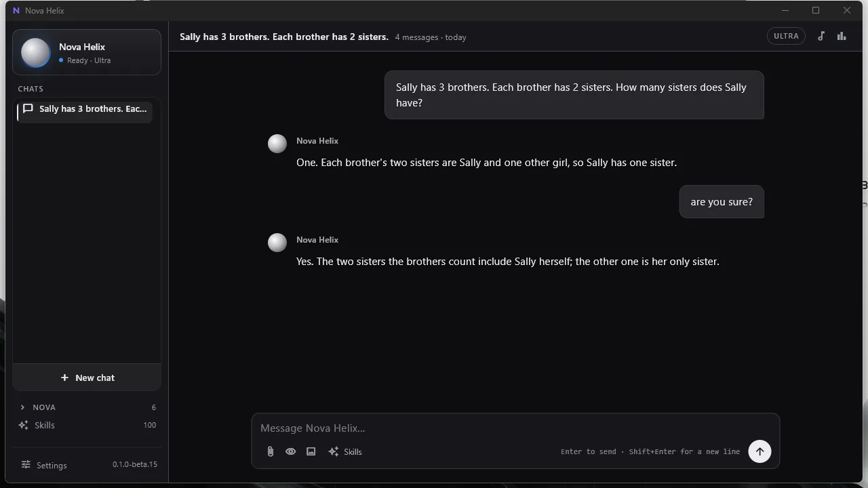Image resolution: width=868 pixels, height=488 pixels.
Task: Send message with the arrow up button
Action: pyautogui.click(x=759, y=451)
